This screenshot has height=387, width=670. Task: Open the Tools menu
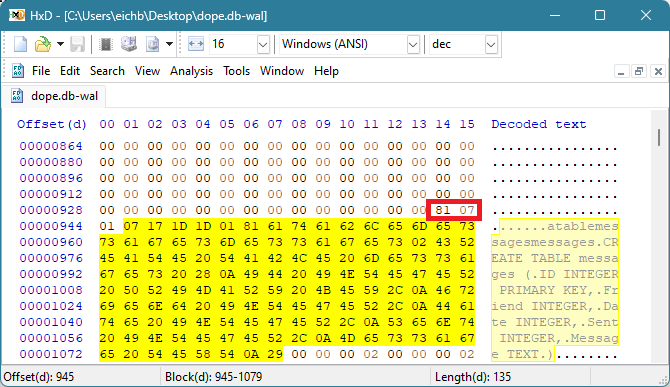[x=236, y=71]
